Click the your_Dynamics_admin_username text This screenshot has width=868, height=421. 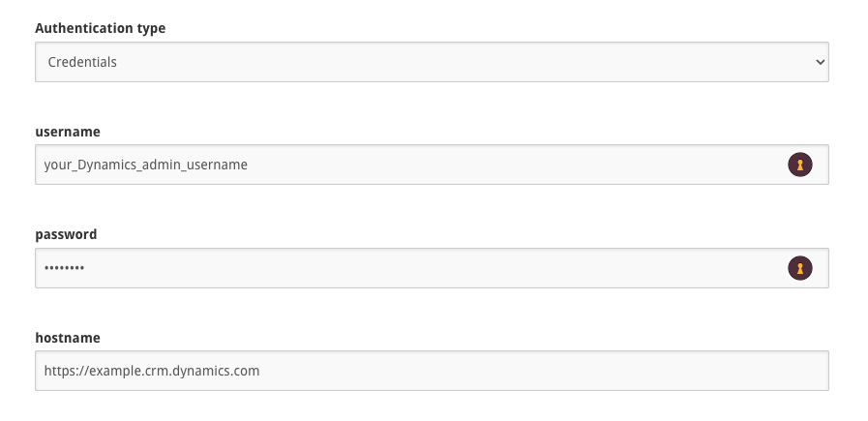(x=146, y=165)
